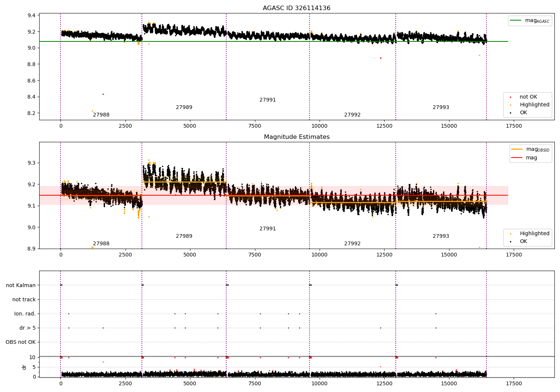Click the 27993 label in the top plot
The image size is (560, 392).
[x=441, y=108]
